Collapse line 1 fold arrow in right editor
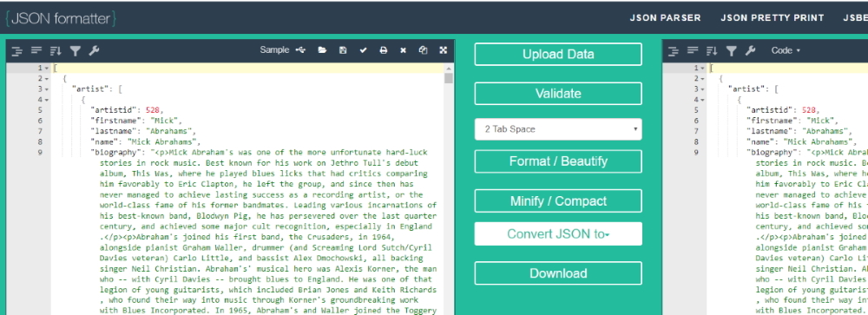The image size is (868, 315). coord(702,68)
